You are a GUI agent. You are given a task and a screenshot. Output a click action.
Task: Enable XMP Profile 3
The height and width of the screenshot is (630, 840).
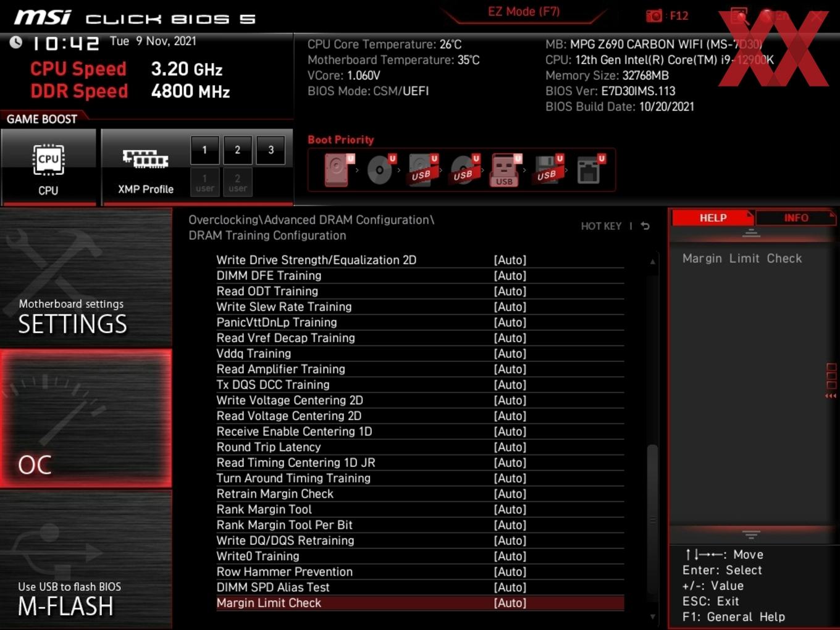(271, 149)
